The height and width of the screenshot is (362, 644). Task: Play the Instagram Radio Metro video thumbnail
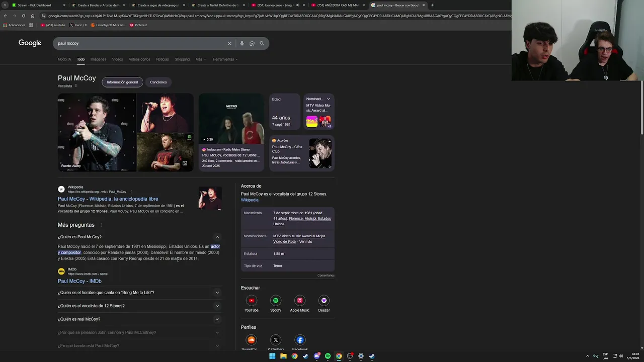231,118
